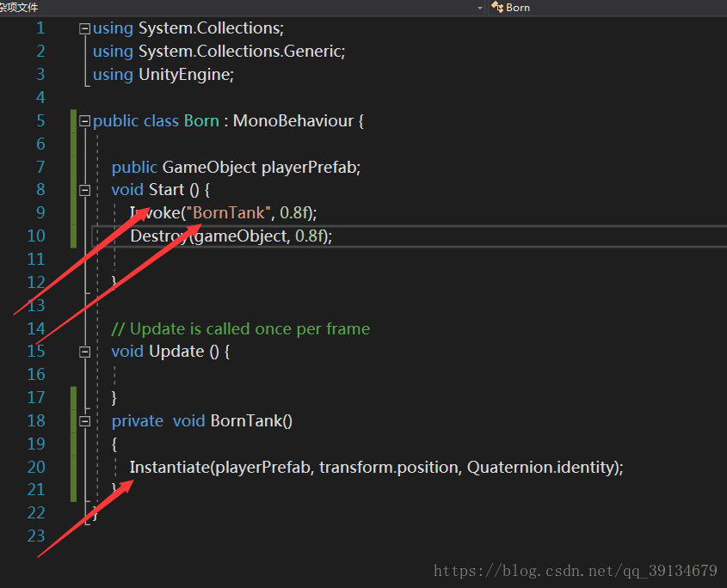
Task: Click the '0.8f' value in the Invoke line
Action: (x=294, y=213)
